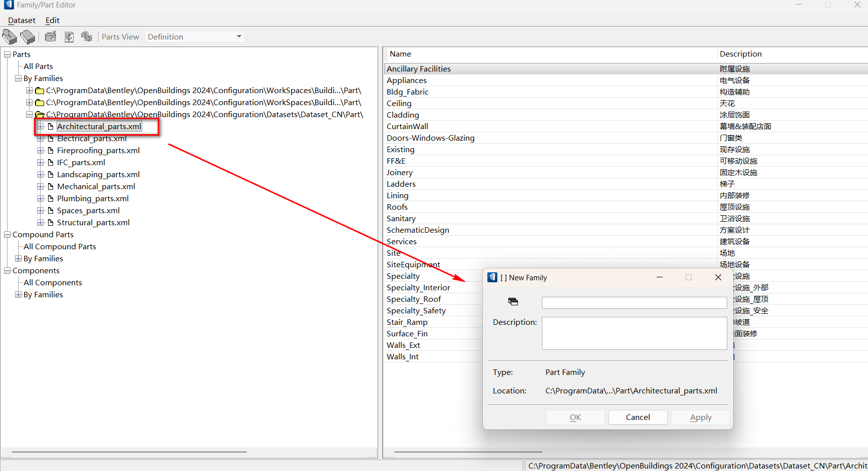This screenshot has width=868, height=471.
Task: Select Spaces_parts.xml in the tree
Action: 88,211
